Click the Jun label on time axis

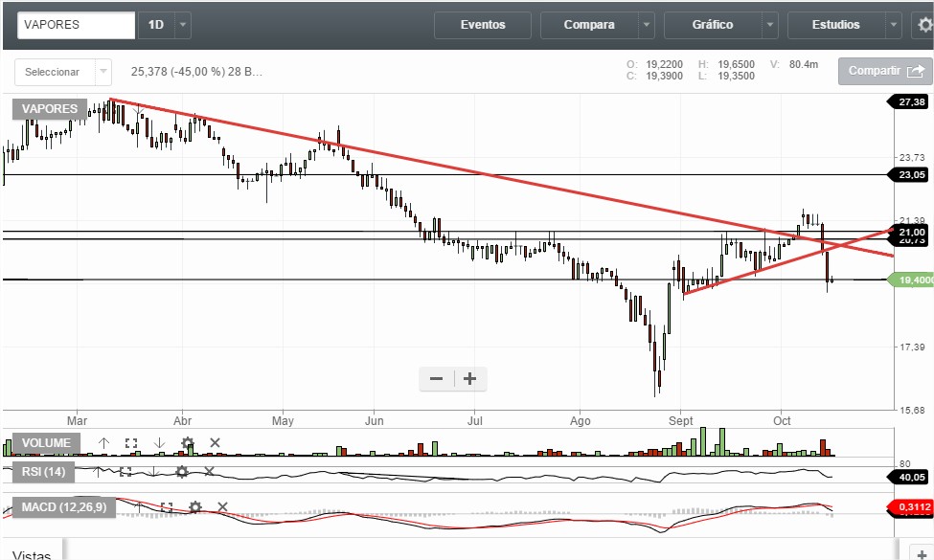coord(374,421)
